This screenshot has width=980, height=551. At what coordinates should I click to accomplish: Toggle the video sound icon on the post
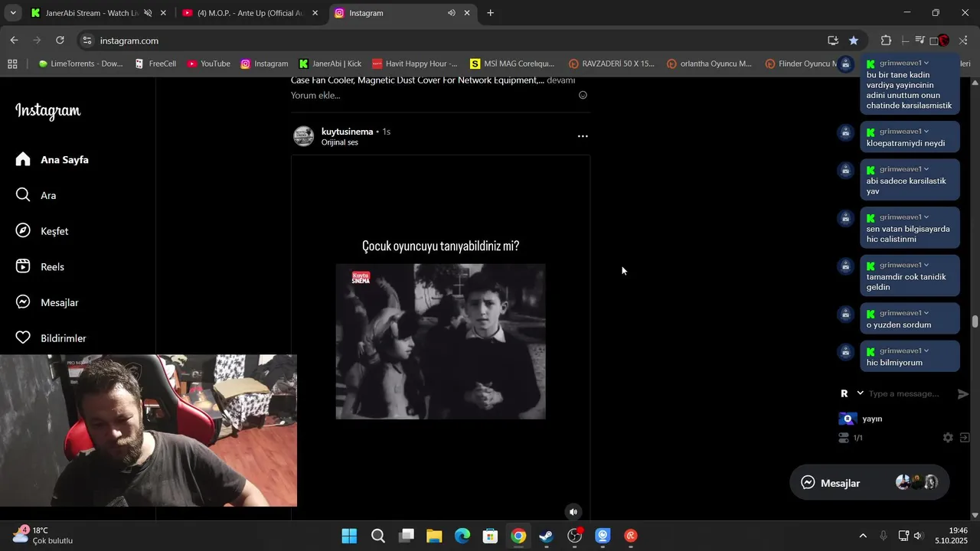573,512
